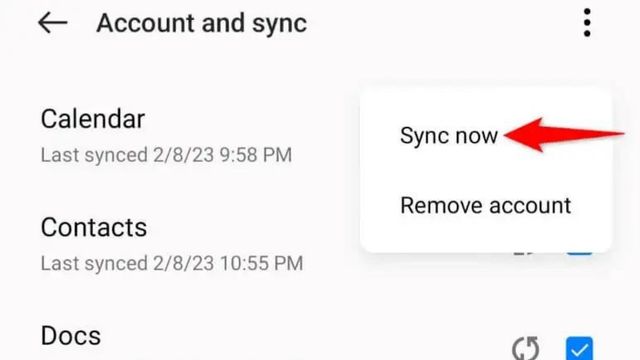Click the red arrow annotation
This screenshot has width=640, height=360.
(564, 135)
